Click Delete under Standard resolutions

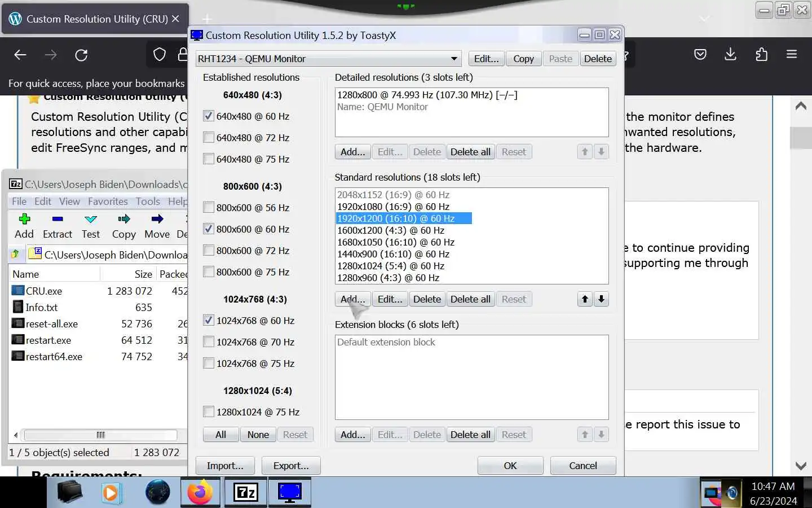[427, 299]
